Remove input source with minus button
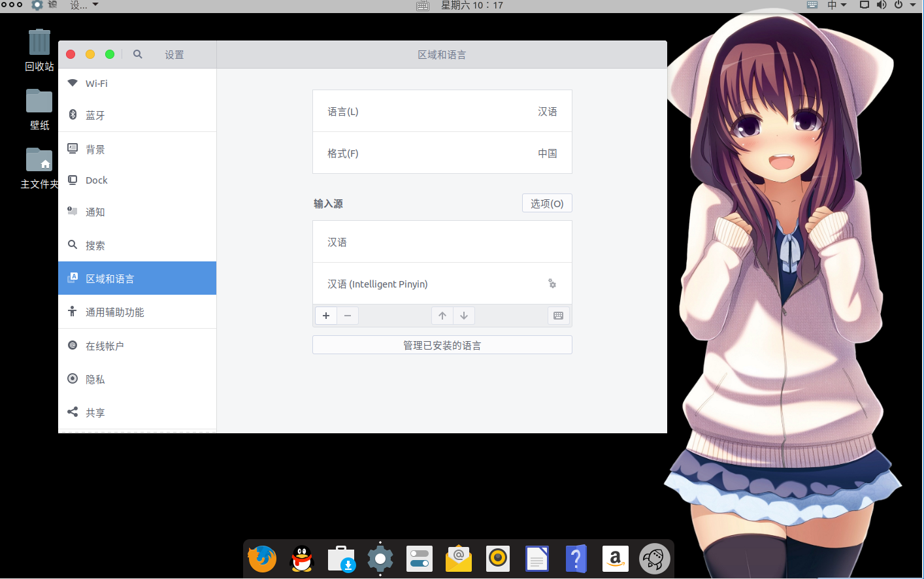Viewport: 924px width, 579px height. pyautogui.click(x=348, y=316)
